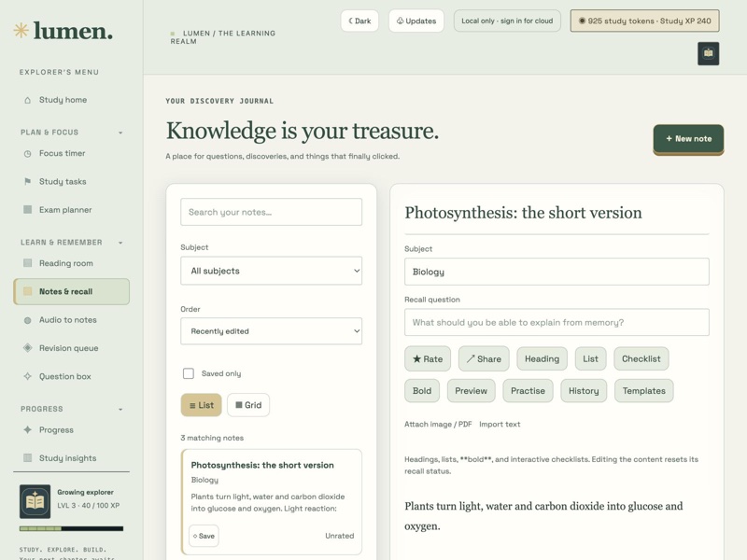Click the Reading room icon

click(x=28, y=263)
